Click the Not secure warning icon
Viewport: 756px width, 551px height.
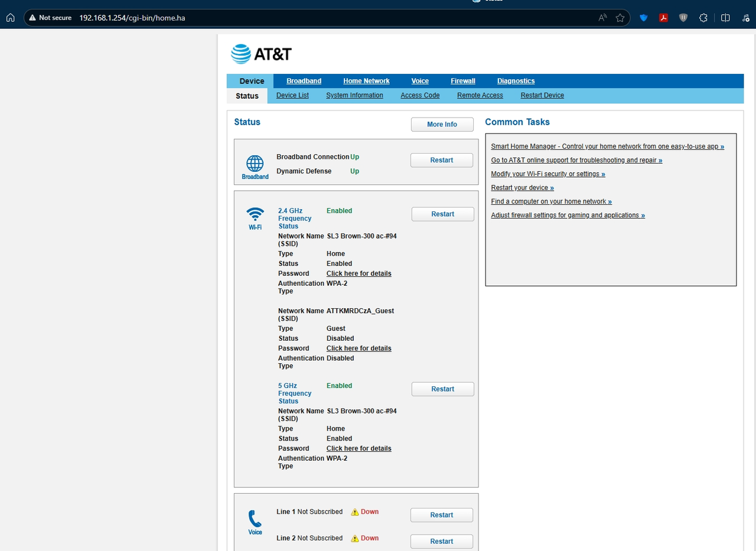32,18
